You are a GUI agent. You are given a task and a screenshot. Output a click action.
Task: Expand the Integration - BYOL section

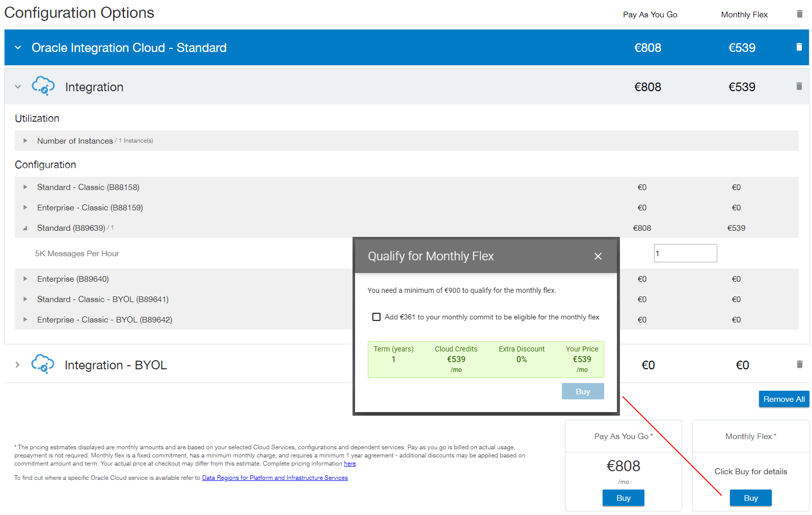tap(17, 365)
